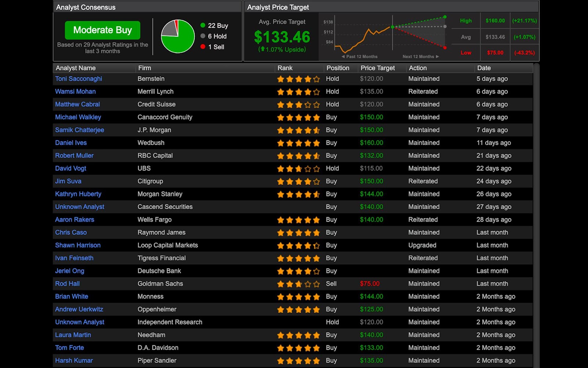The image size is (588, 368).
Task: Click the star rating for Shawn Harrison
Action: pyautogui.click(x=298, y=246)
